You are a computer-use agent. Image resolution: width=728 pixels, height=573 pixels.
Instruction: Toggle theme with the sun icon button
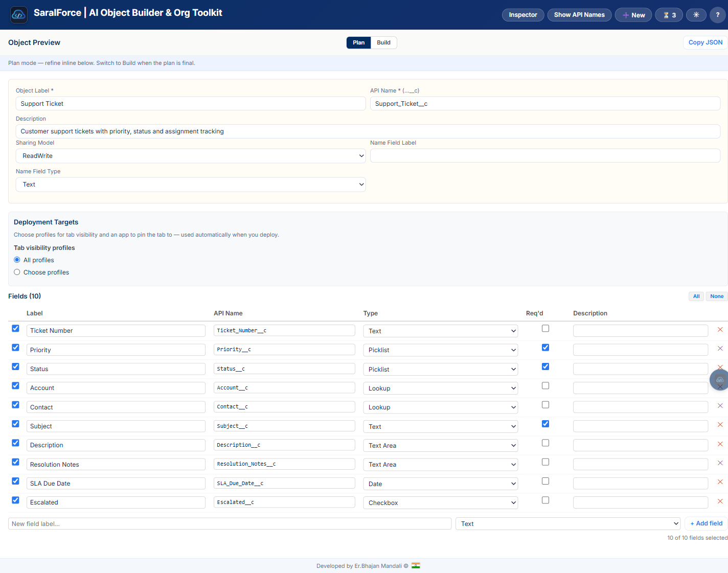pos(696,15)
